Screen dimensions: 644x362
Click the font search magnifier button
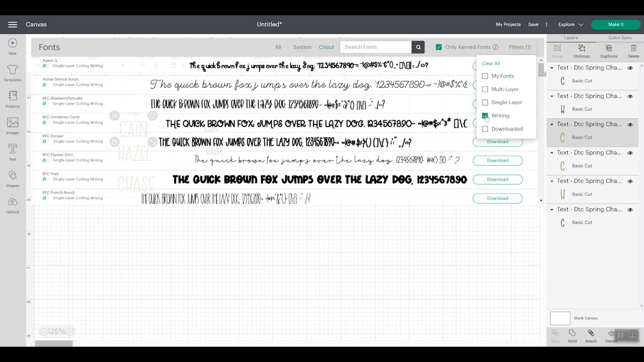coord(418,47)
